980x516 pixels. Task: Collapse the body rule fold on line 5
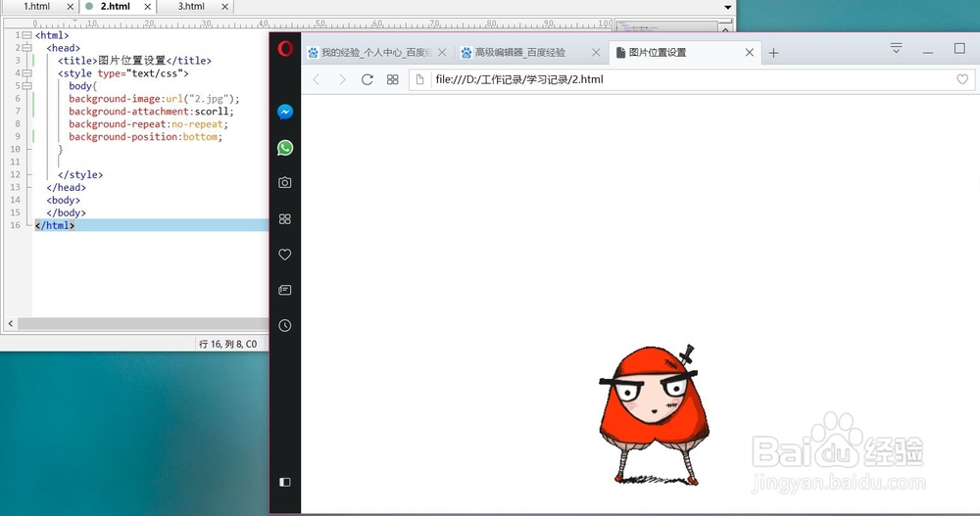26,86
